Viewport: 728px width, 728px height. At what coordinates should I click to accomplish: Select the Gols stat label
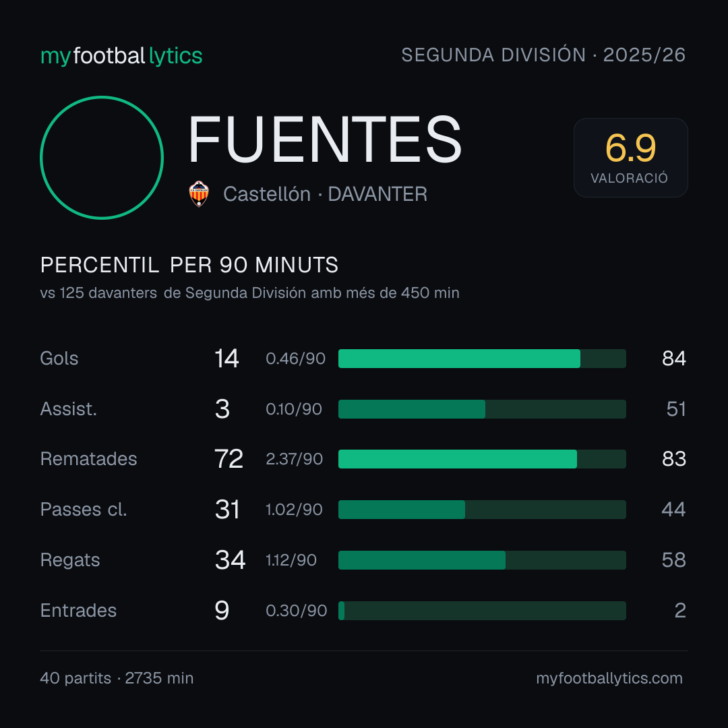tap(59, 359)
